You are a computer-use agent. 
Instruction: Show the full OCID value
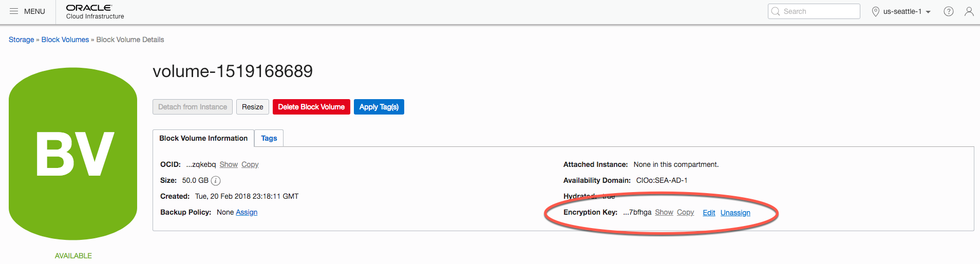tap(229, 164)
